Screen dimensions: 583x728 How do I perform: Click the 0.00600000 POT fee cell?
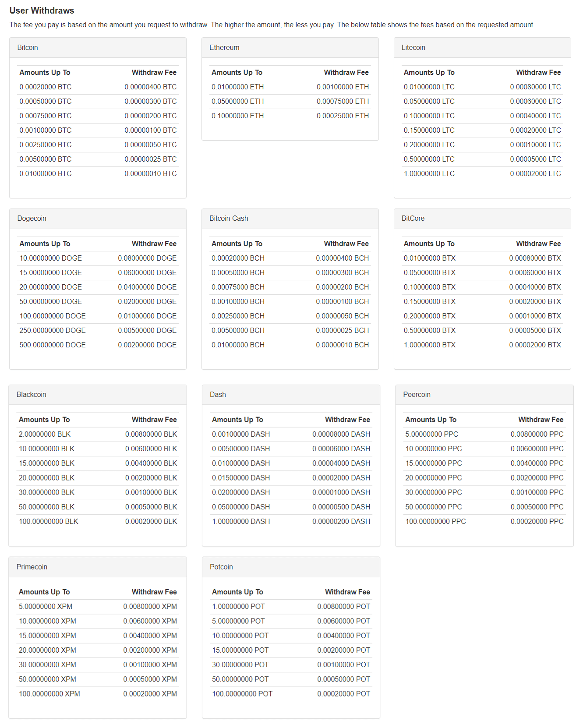(x=344, y=621)
